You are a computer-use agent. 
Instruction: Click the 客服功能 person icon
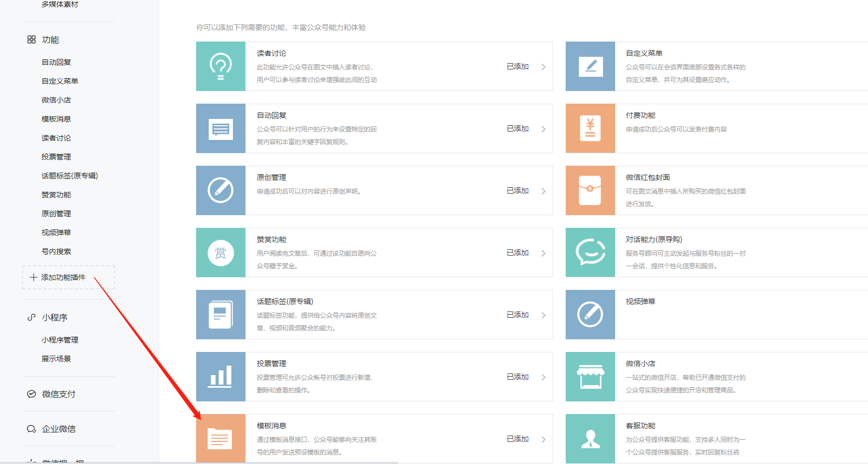tap(590, 438)
